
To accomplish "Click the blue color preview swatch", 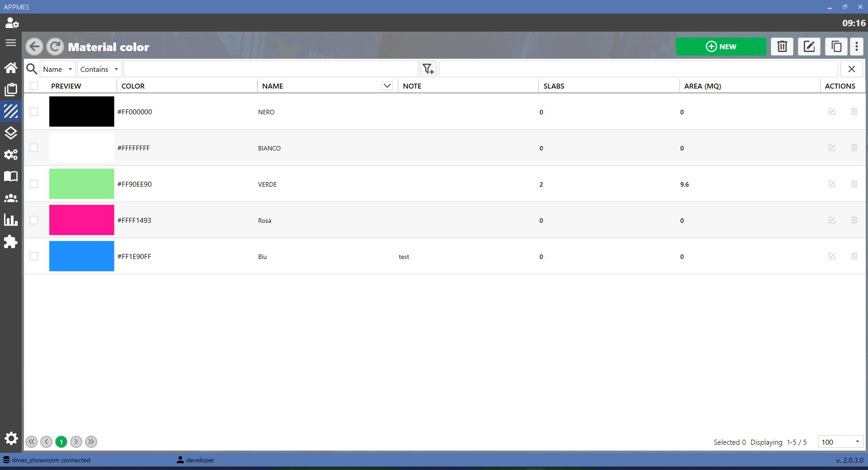I will click(x=81, y=256).
